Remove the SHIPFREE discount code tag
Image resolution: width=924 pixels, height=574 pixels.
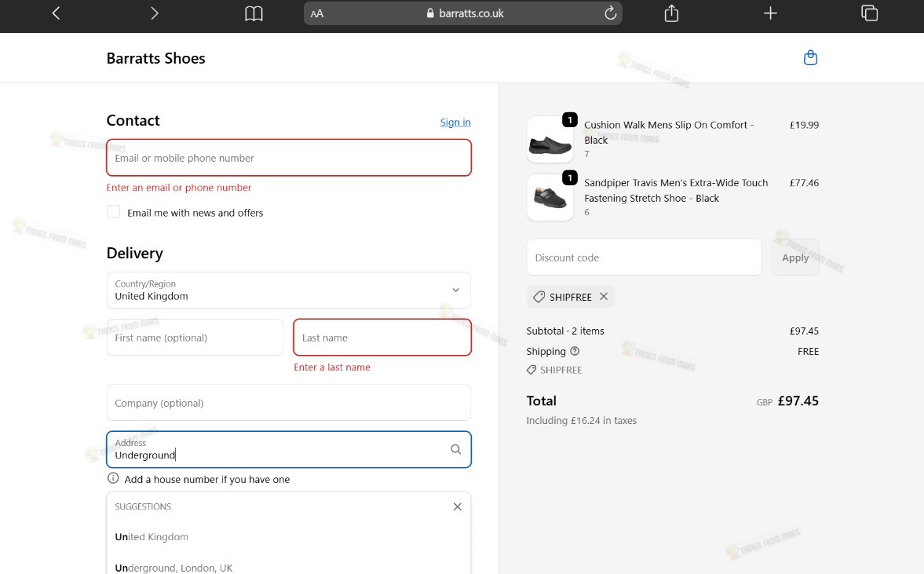(604, 297)
